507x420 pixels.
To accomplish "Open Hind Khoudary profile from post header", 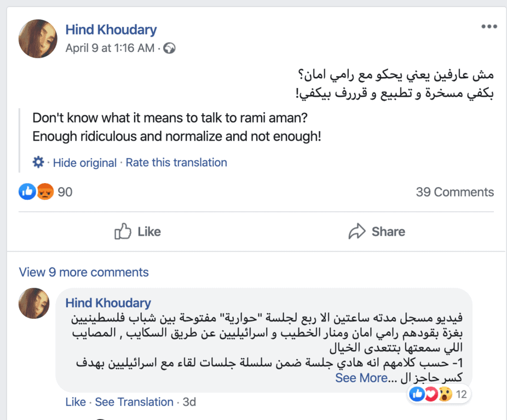I will 111,30.
